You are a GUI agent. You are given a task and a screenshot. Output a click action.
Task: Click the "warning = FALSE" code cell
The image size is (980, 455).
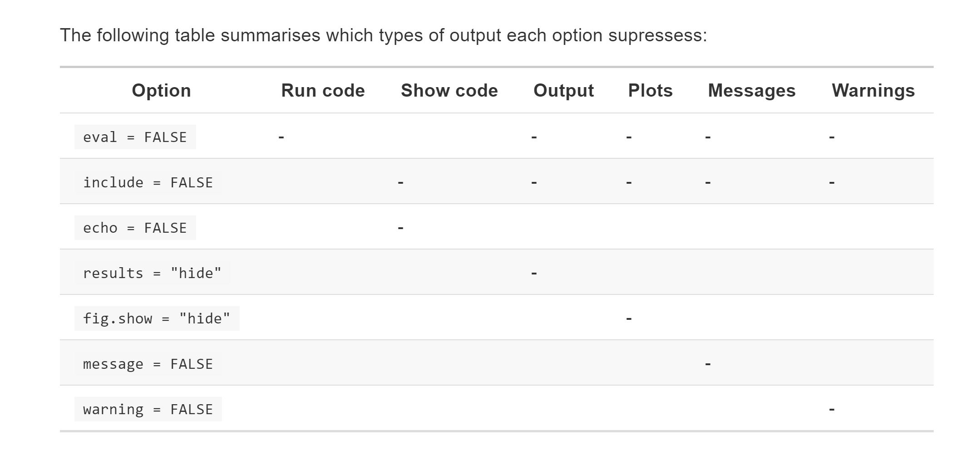click(x=148, y=409)
